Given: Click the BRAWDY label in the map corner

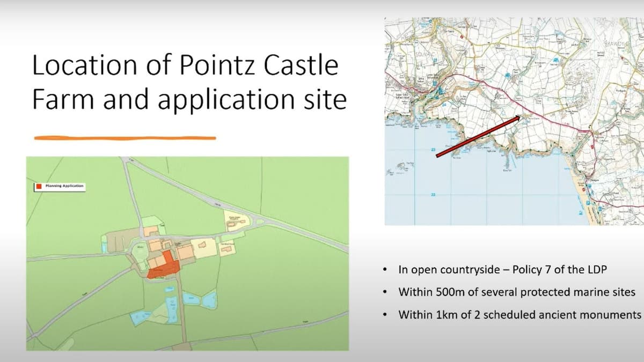Looking at the screenshot, I should click(x=613, y=44).
